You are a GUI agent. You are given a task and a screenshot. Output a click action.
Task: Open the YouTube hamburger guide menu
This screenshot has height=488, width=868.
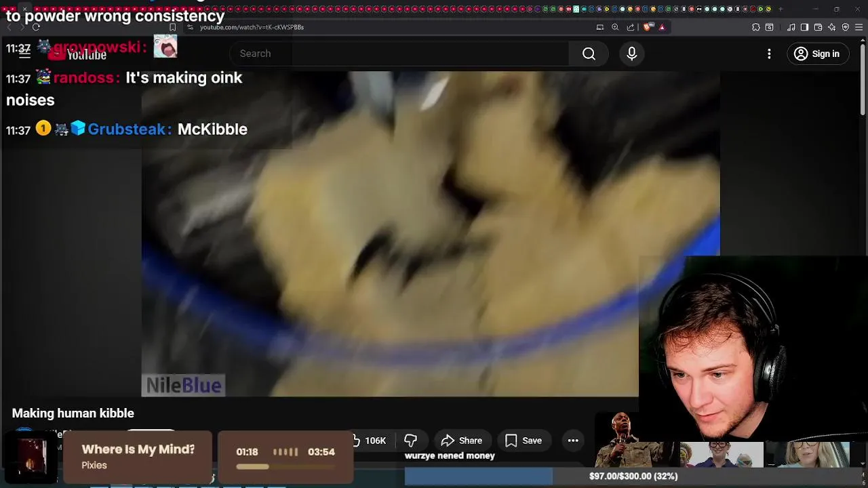tap(24, 54)
